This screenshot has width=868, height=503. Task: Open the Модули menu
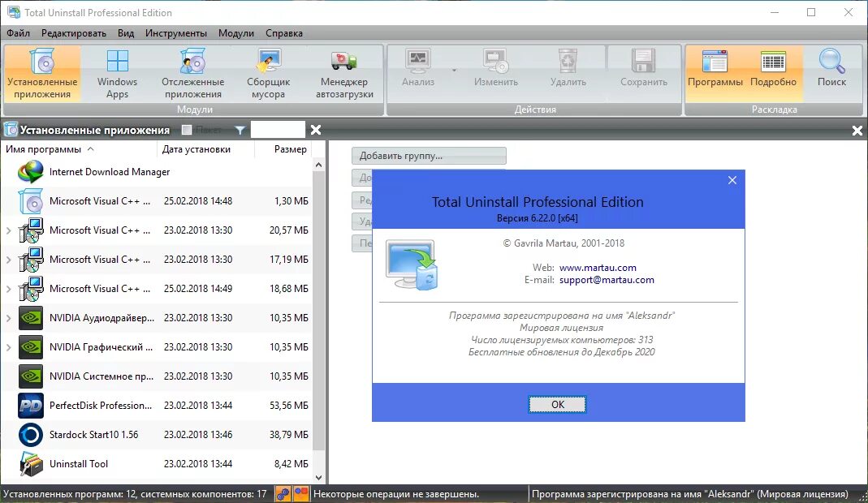235,33
